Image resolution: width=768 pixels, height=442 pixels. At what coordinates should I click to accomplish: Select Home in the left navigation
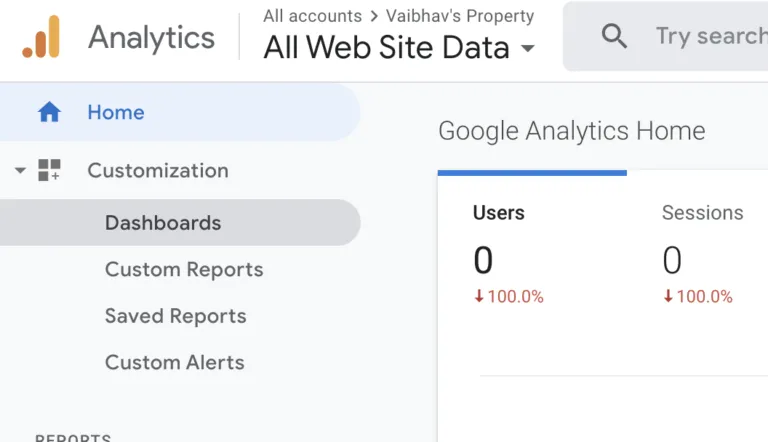coord(180,112)
